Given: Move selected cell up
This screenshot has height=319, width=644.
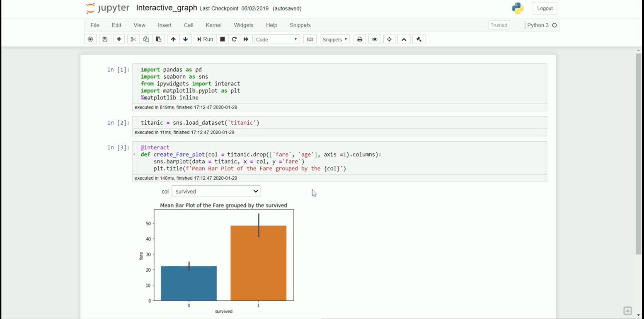Looking at the screenshot, I should (x=173, y=39).
